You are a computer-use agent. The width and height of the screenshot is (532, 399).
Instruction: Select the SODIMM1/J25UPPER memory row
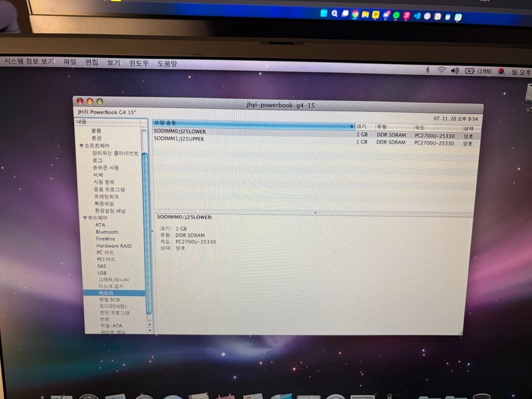315,140
